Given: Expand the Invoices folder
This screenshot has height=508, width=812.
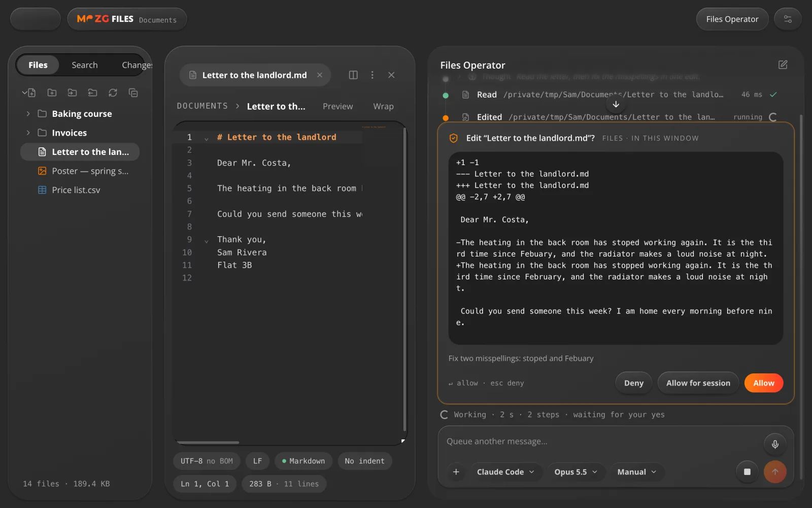Looking at the screenshot, I should [x=28, y=133].
